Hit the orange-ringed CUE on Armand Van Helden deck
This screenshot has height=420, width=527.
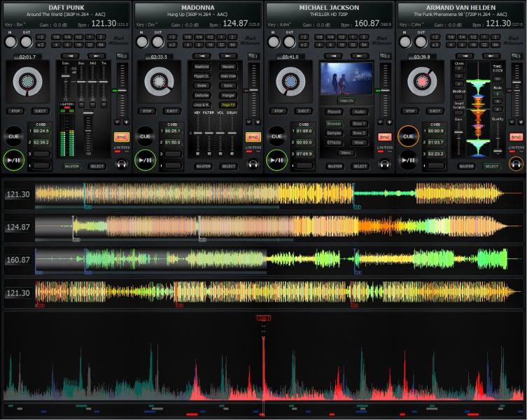point(408,136)
